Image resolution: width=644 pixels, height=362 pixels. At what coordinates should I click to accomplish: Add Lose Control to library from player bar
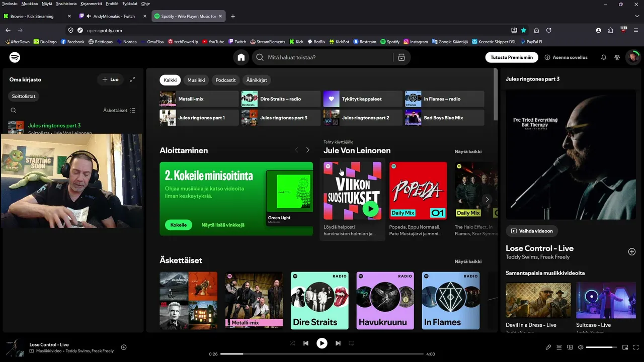click(x=124, y=347)
